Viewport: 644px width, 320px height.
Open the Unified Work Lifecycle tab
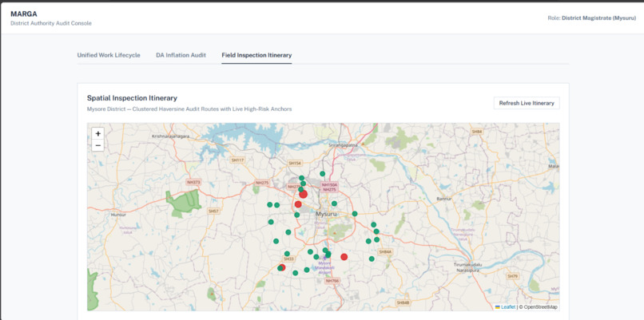point(109,55)
